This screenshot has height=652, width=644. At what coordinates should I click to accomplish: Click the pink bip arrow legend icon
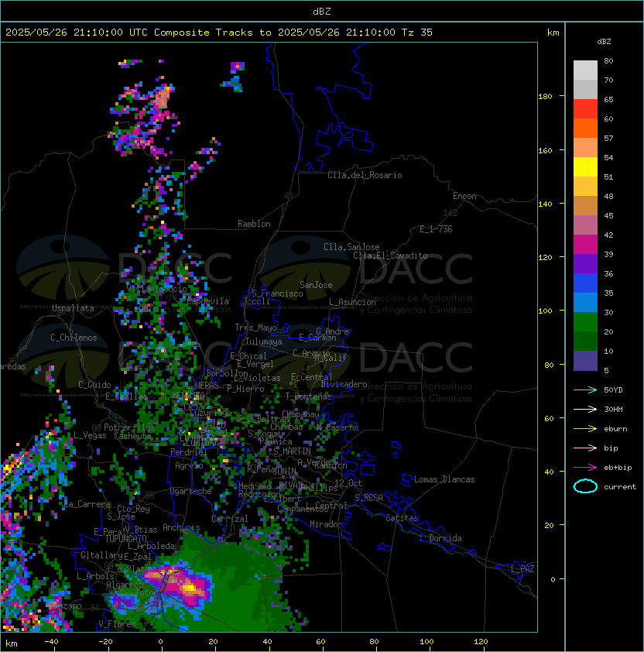pyautogui.click(x=585, y=448)
